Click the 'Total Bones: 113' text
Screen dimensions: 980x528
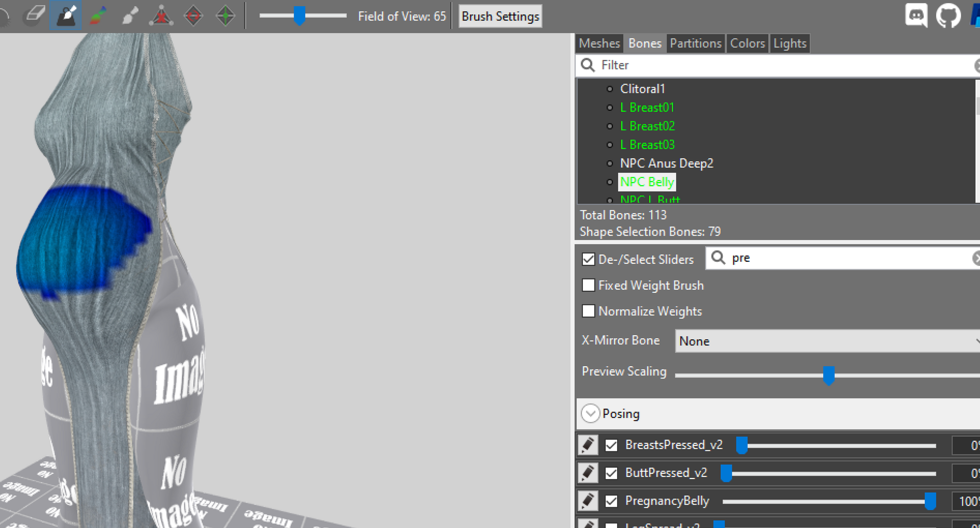click(623, 215)
